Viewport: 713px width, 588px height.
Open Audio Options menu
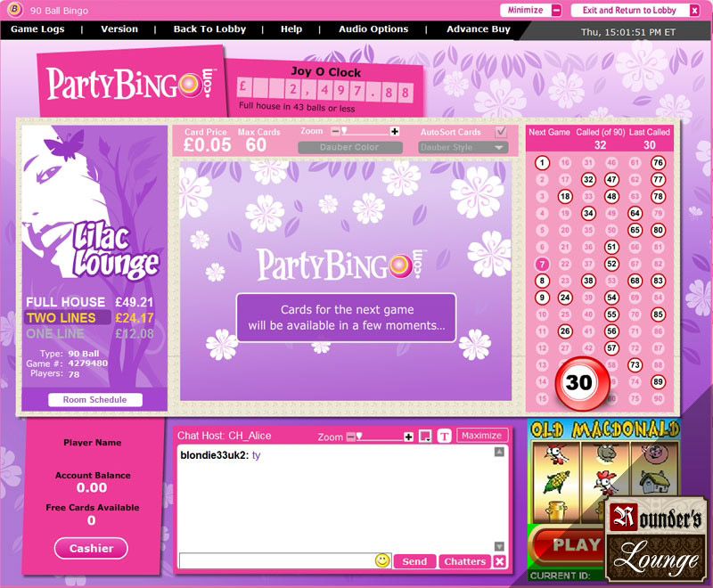(373, 29)
